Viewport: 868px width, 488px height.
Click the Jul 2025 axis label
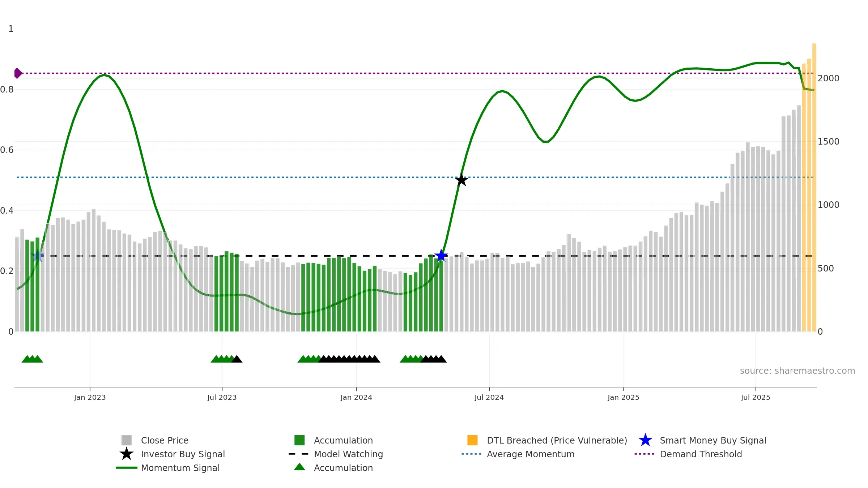(x=756, y=397)
